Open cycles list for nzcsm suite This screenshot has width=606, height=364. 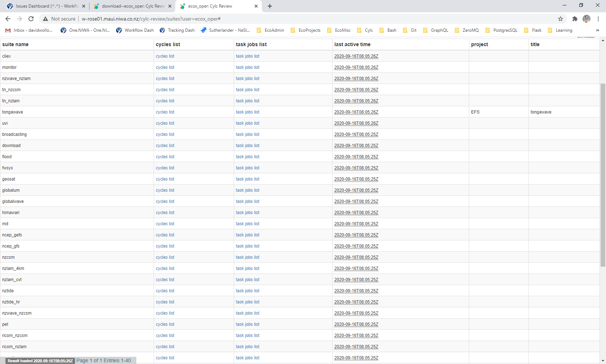pyautogui.click(x=165, y=257)
